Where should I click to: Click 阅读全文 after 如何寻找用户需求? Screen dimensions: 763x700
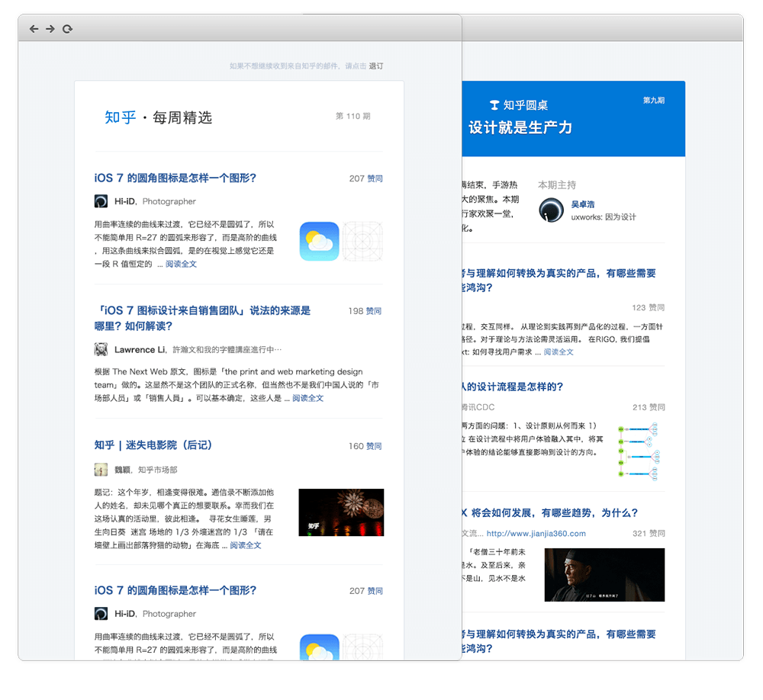click(559, 352)
